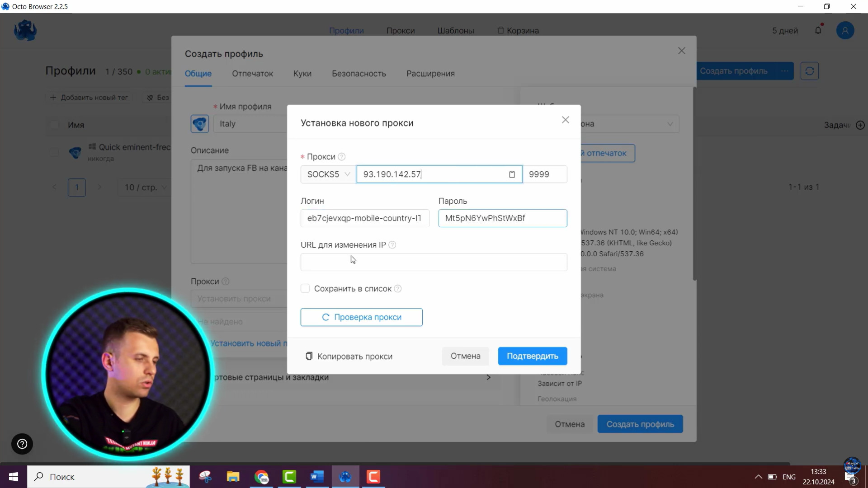
Task: Open the user account avatar menu
Action: point(845,30)
